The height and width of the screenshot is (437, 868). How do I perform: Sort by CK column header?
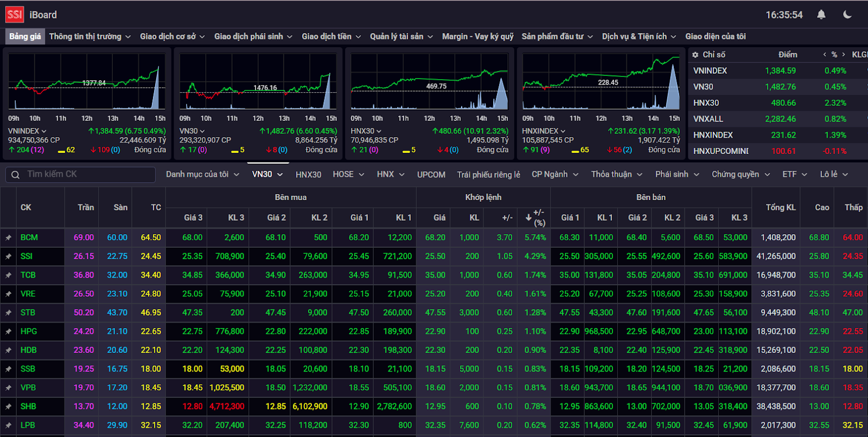click(26, 208)
